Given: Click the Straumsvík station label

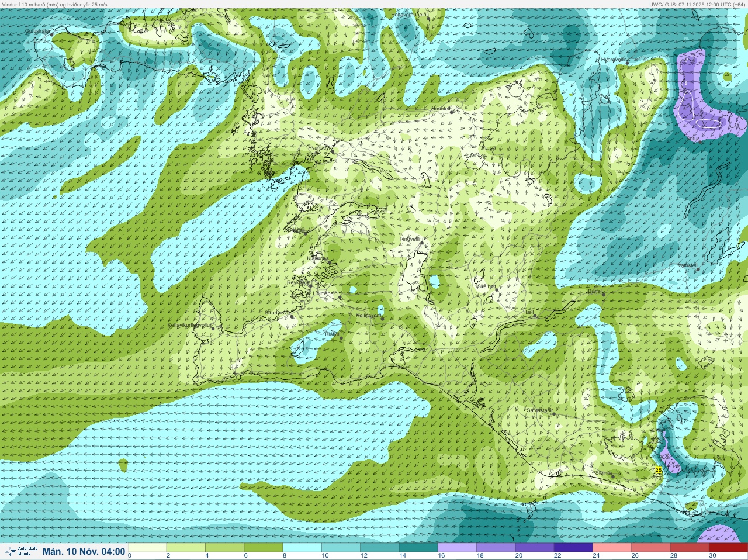Looking at the screenshot, I should [277, 313].
